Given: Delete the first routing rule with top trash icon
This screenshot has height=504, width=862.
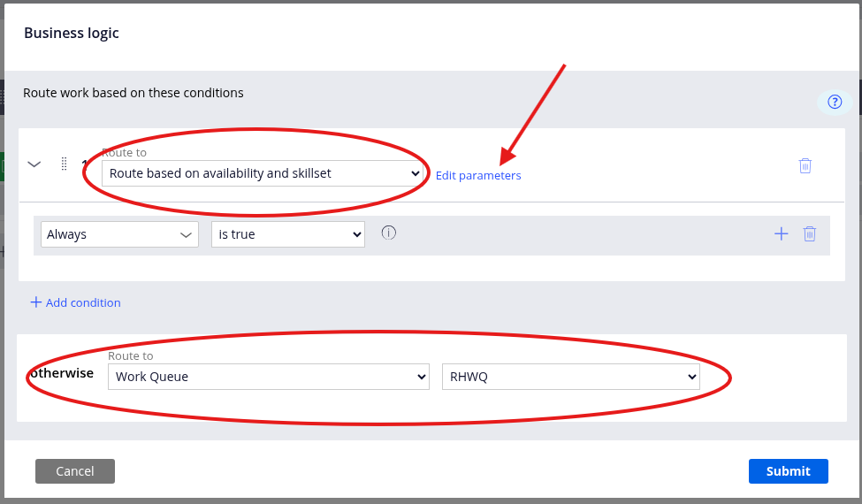Looking at the screenshot, I should pos(805,165).
